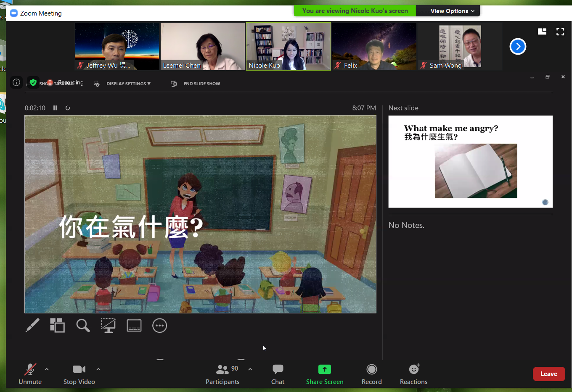Open the Chat window
This screenshot has width=572, height=392.
click(x=278, y=374)
